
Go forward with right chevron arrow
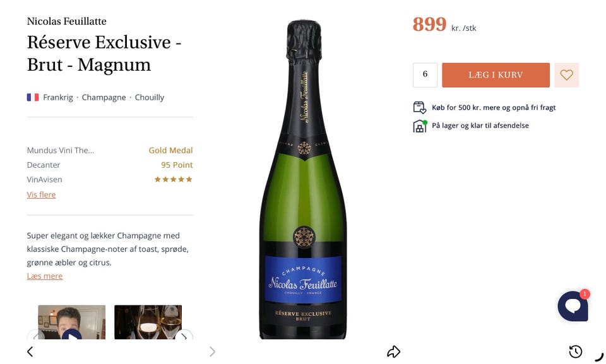coord(212,351)
